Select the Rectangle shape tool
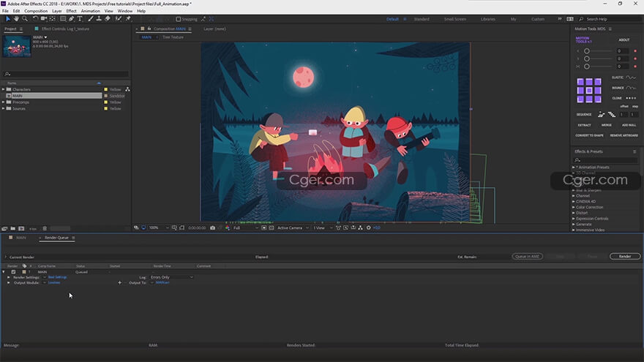This screenshot has width=644, height=362. 63,19
